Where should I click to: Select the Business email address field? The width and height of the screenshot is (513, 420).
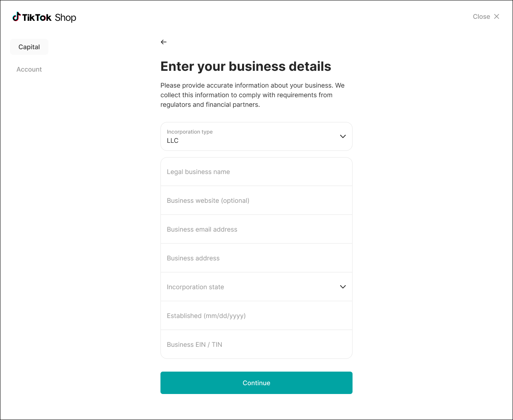[x=256, y=230]
